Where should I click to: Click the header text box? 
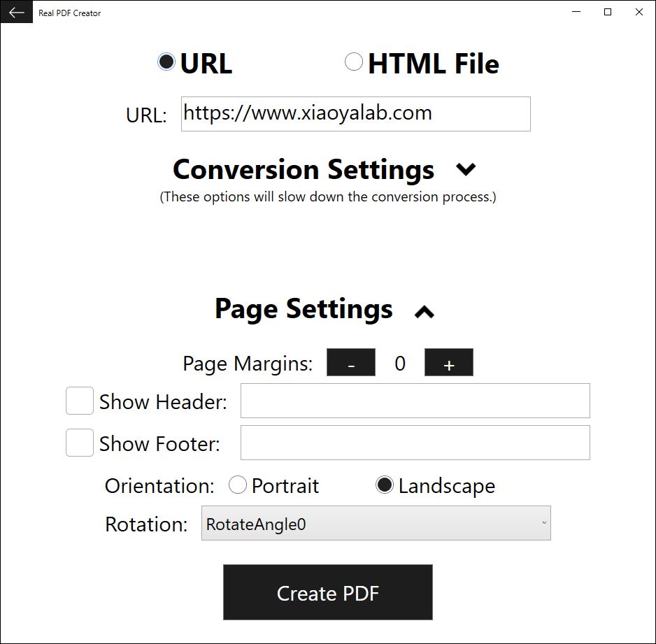click(415, 401)
